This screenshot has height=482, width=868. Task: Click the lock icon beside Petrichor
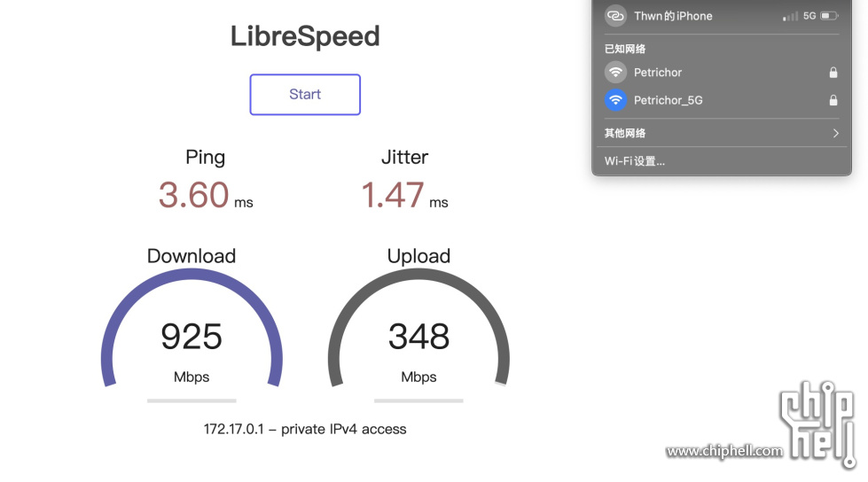coord(833,73)
